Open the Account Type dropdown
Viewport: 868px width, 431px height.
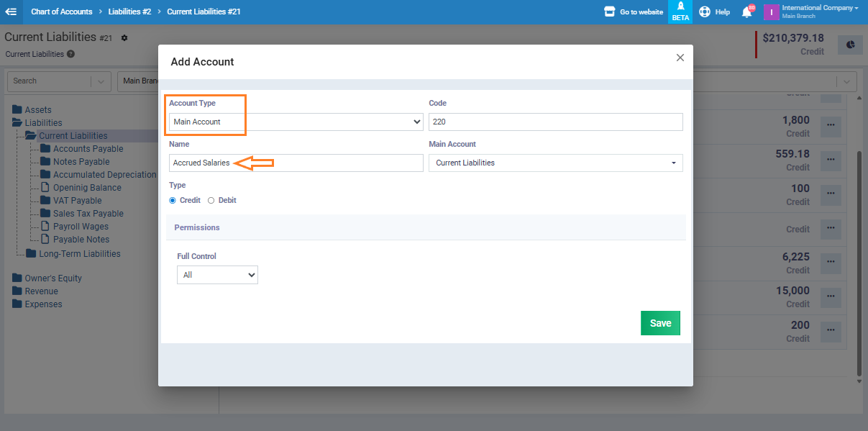coord(296,122)
